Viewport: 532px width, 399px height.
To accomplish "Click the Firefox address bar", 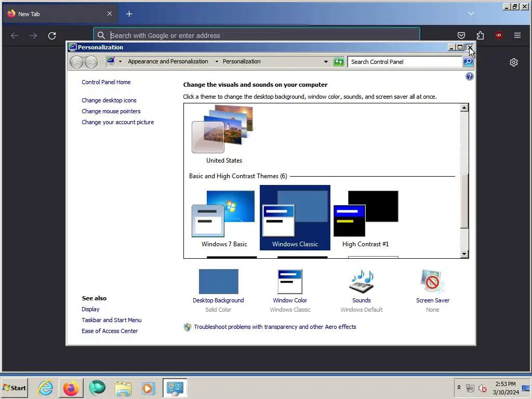I will pos(257,35).
